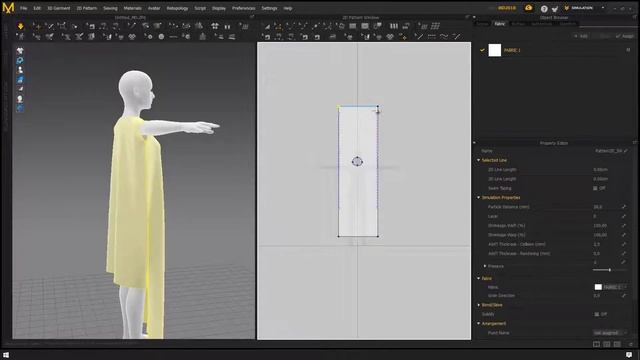Click the white FABRIC 1 color swatch
This screenshot has width=640, height=360.
pos(495,50)
